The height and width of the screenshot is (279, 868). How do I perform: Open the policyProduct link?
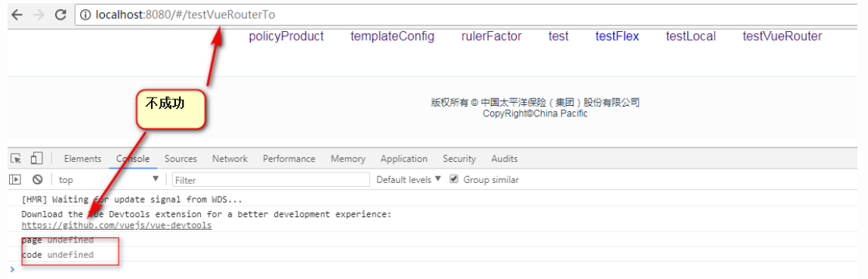tap(286, 36)
